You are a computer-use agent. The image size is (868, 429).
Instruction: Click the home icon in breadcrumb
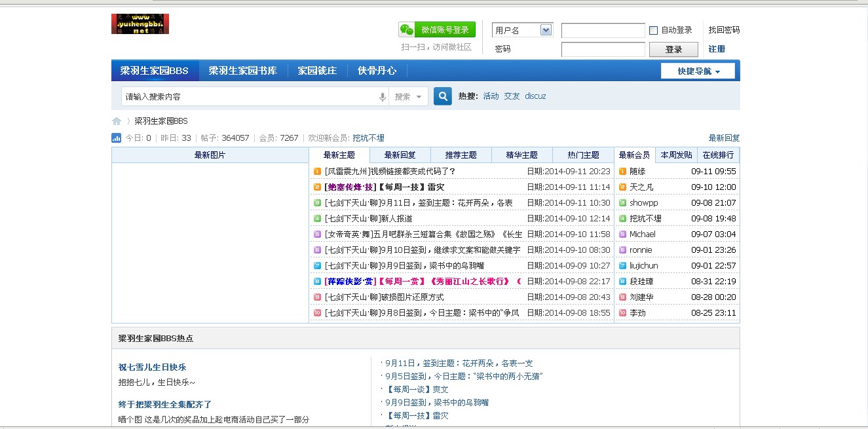[117, 121]
